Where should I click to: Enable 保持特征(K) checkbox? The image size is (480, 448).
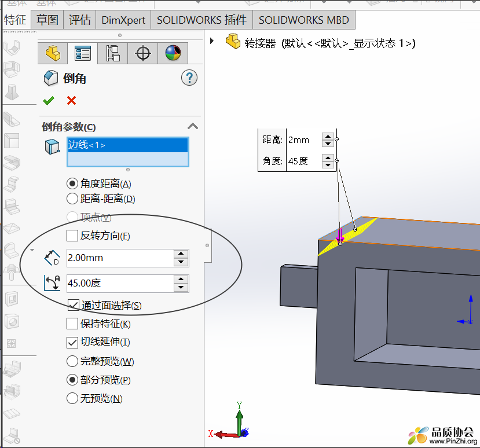pos(72,324)
